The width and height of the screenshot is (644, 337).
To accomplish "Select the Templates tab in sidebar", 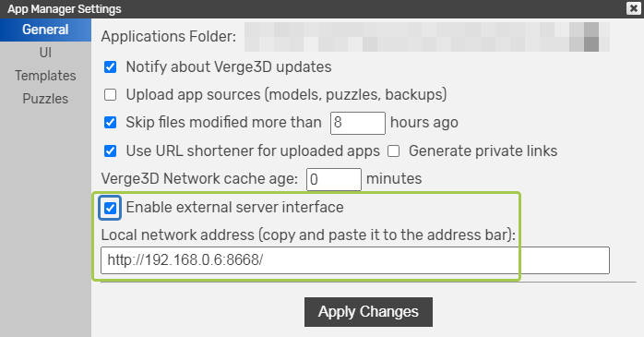I will pos(45,76).
